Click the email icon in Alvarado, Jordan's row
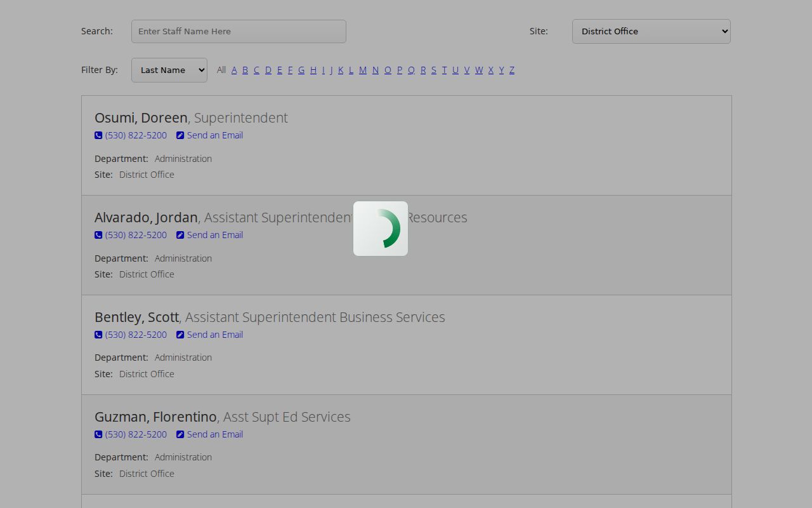Screen dimensions: 812x508 [x=180, y=235]
